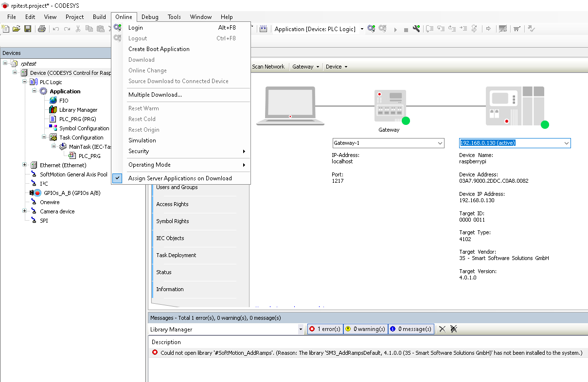This screenshot has width=588, height=382.
Task: Open the Users and Groups tab
Action: 195,187
